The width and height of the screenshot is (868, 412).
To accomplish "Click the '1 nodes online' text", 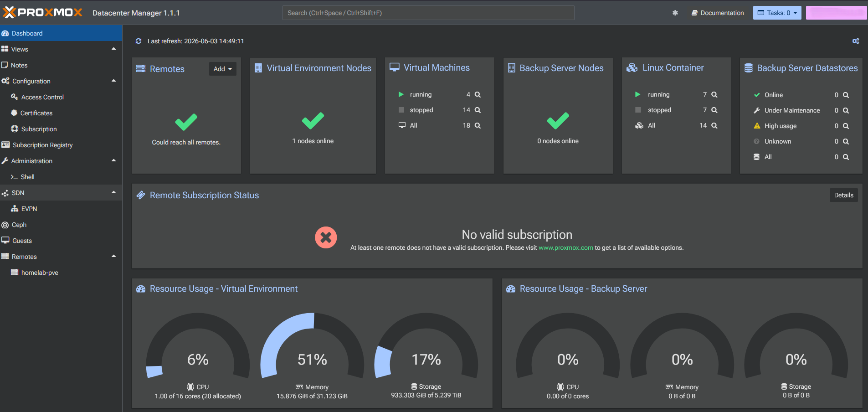I will [x=313, y=141].
